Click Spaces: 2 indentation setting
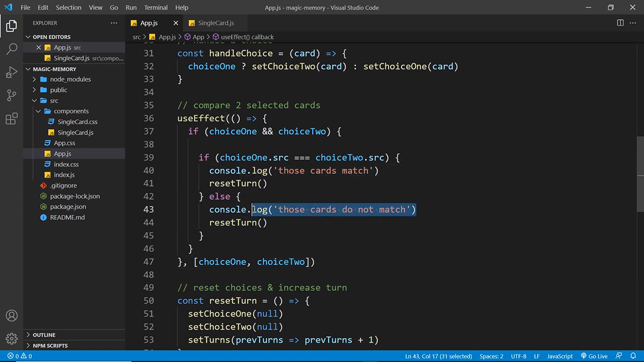This screenshot has width=644, height=362. [x=491, y=356]
